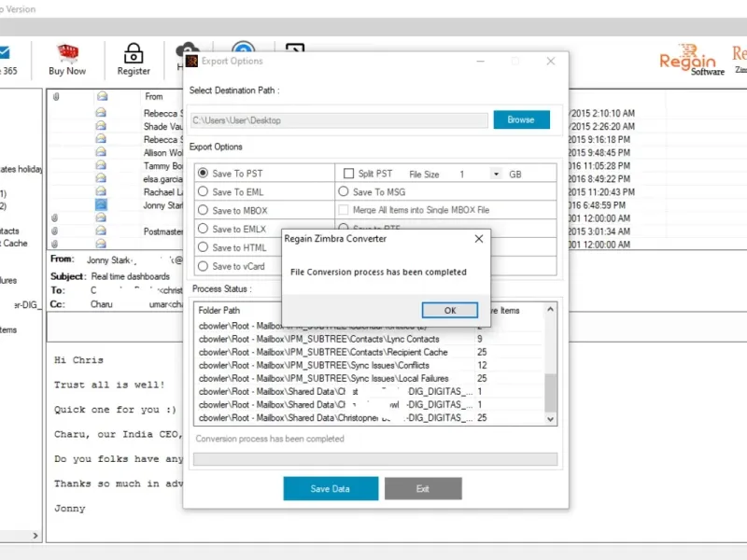This screenshot has height=560, width=747.
Task: Click the Hi Chris line in message body
Action: (78, 360)
